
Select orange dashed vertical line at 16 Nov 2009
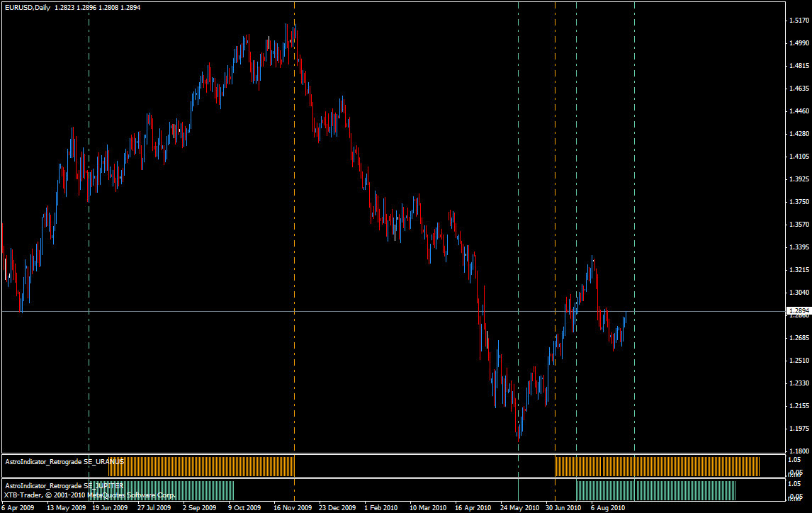pos(294,227)
